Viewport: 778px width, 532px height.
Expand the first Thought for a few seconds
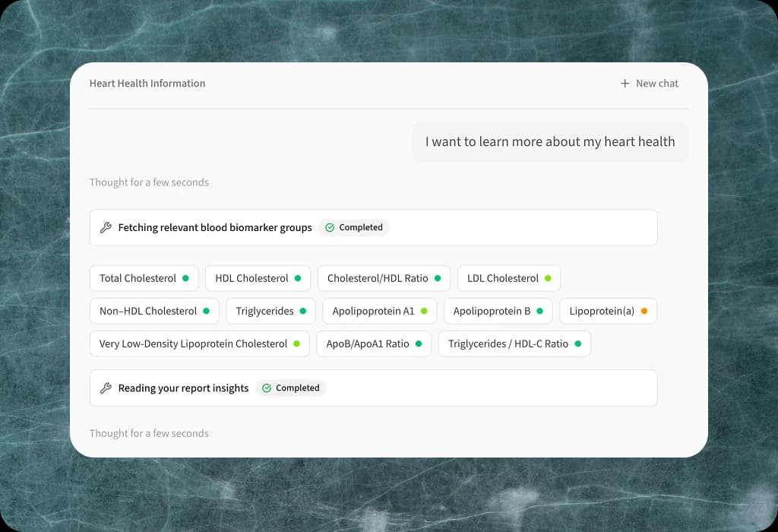[149, 182]
